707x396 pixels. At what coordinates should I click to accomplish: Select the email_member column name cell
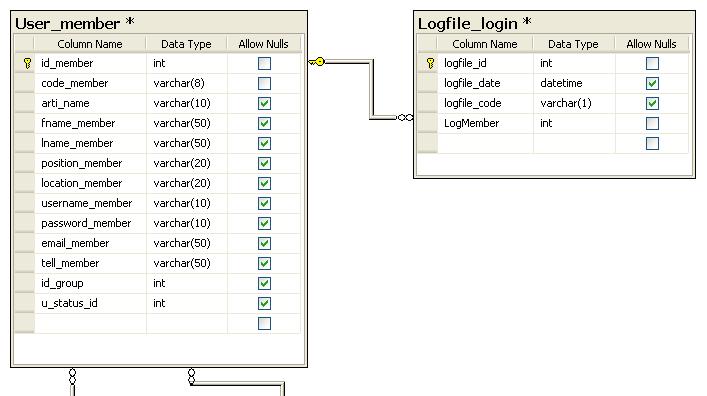90,244
